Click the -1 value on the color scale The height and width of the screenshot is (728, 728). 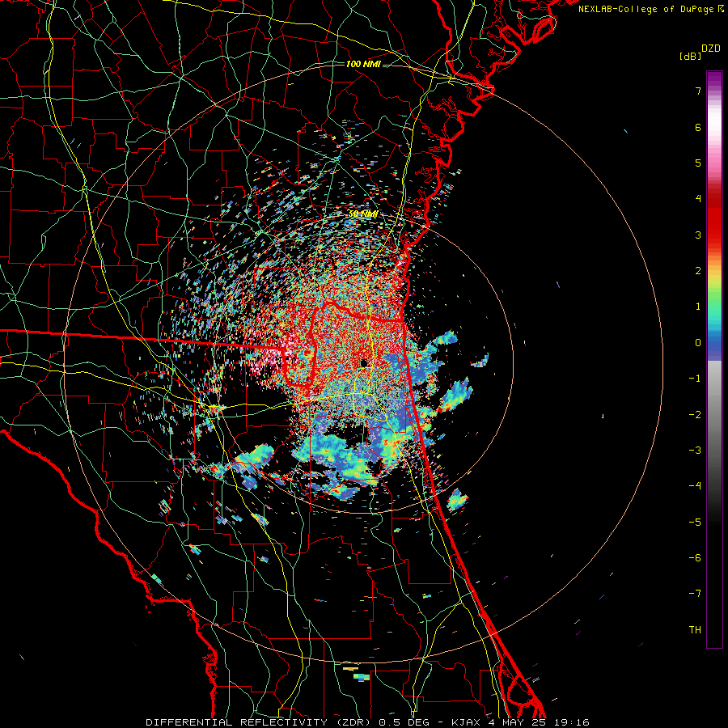pos(695,379)
